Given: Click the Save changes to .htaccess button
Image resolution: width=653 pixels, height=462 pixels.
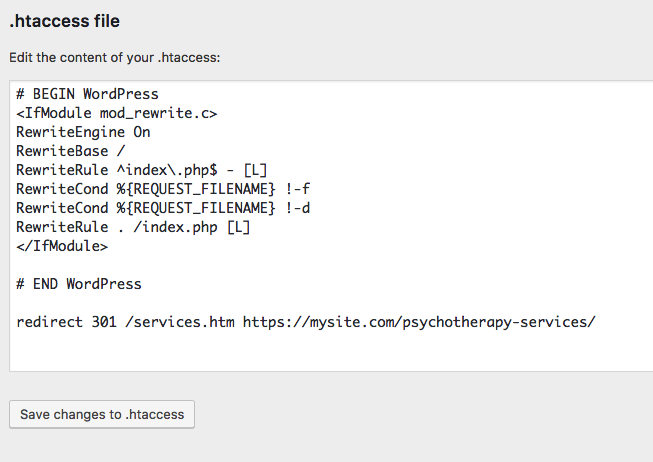Looking at the screenshot, I should pyautogui.click(x=102, y=414).
